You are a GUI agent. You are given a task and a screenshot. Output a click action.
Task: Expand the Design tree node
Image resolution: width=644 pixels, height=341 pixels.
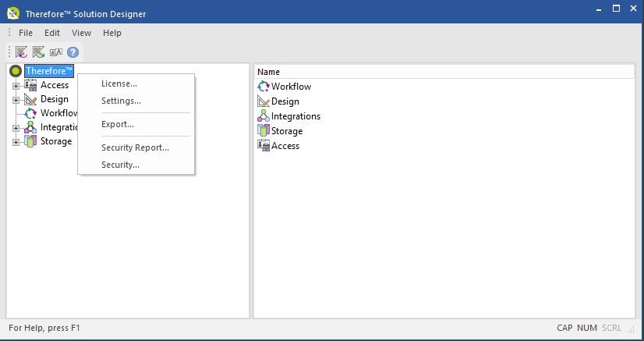[16, 100]
